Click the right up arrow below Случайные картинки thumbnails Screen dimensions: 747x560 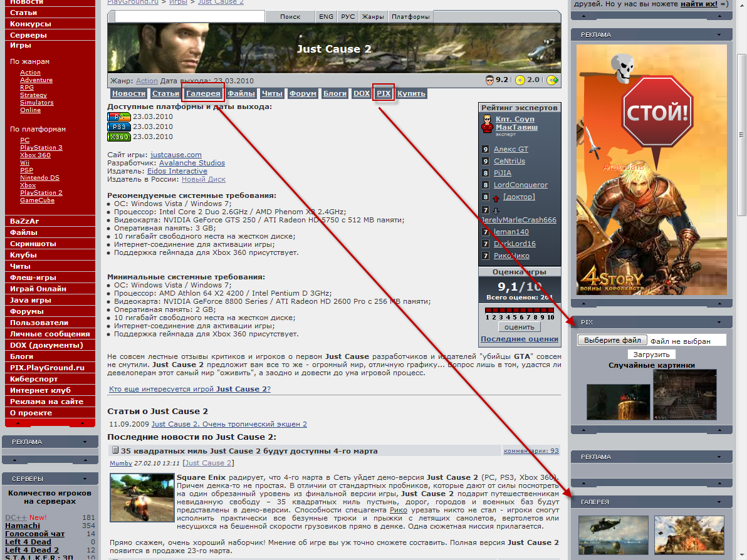(x=719, y=430)
